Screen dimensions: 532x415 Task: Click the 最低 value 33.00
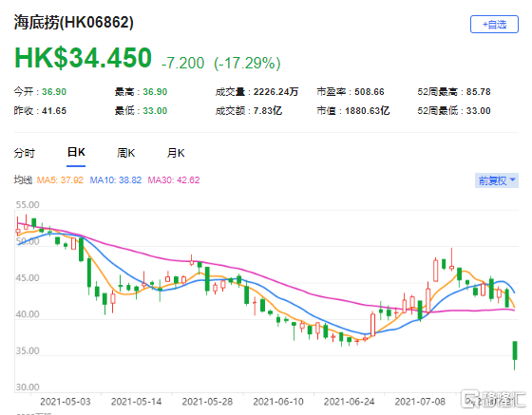[155, 111]
